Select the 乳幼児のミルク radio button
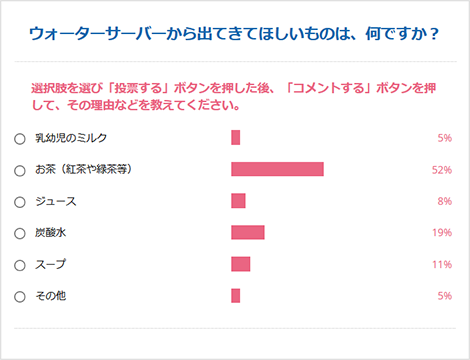Screen dimensions: 470x360 pos(20,139)
